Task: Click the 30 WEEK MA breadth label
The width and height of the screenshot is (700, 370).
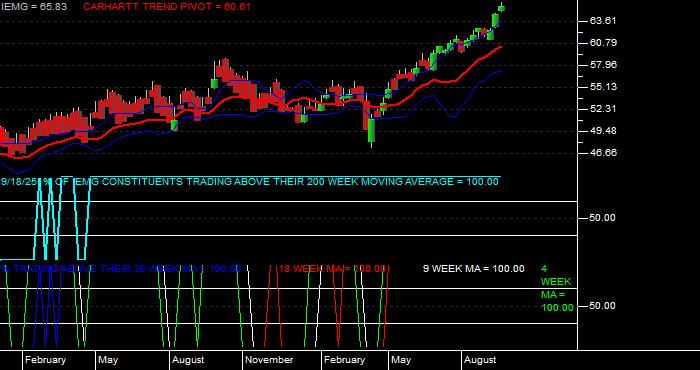Action: (x=121, y=269)
